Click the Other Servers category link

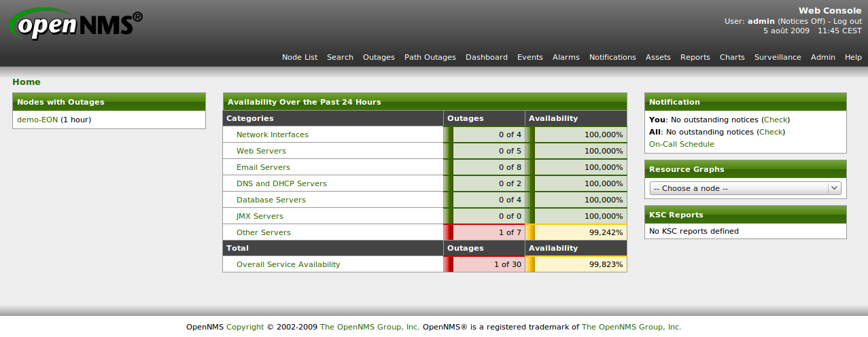click(263, 232)
